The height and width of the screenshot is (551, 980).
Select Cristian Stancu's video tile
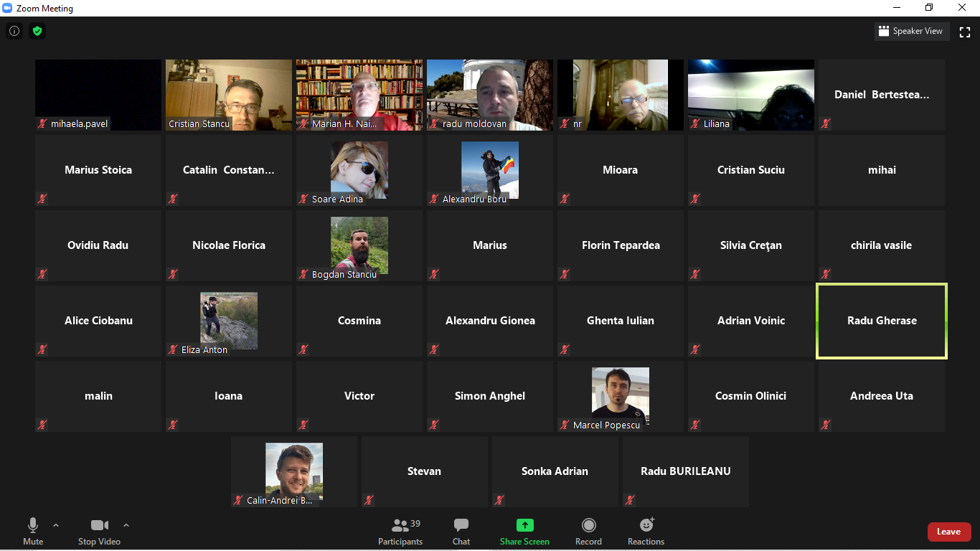[x=229, y=95]
